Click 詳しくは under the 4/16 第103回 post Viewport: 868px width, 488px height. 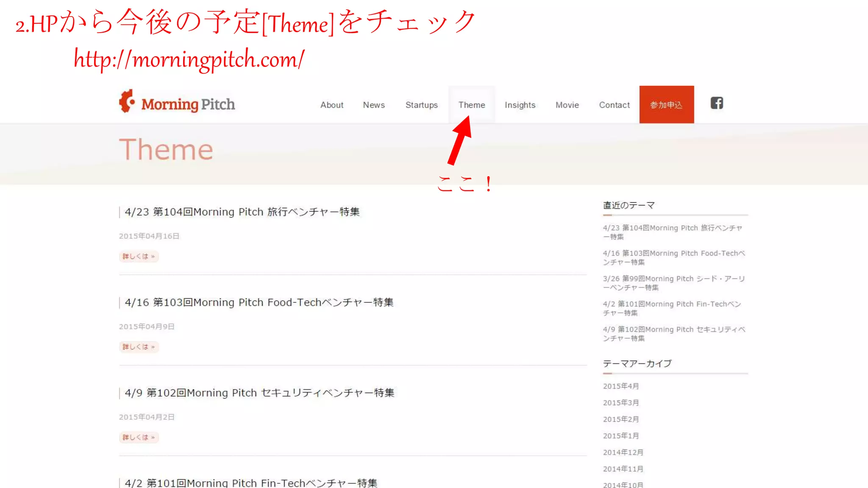tap(139, 347)
